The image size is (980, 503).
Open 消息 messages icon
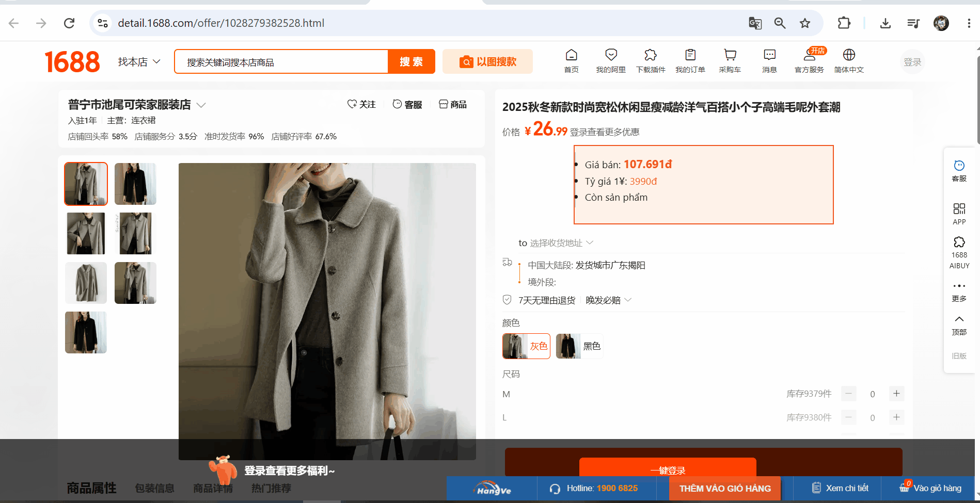coord(769,61)
